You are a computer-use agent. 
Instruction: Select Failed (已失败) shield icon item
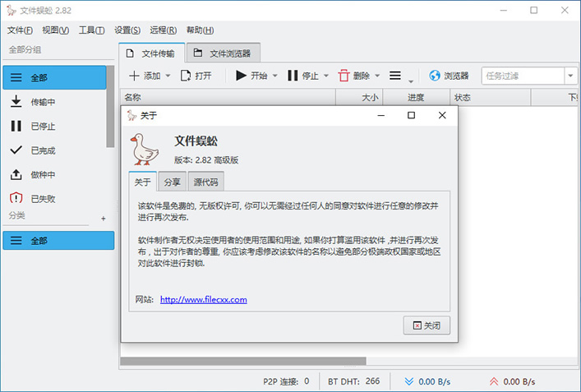54,199
